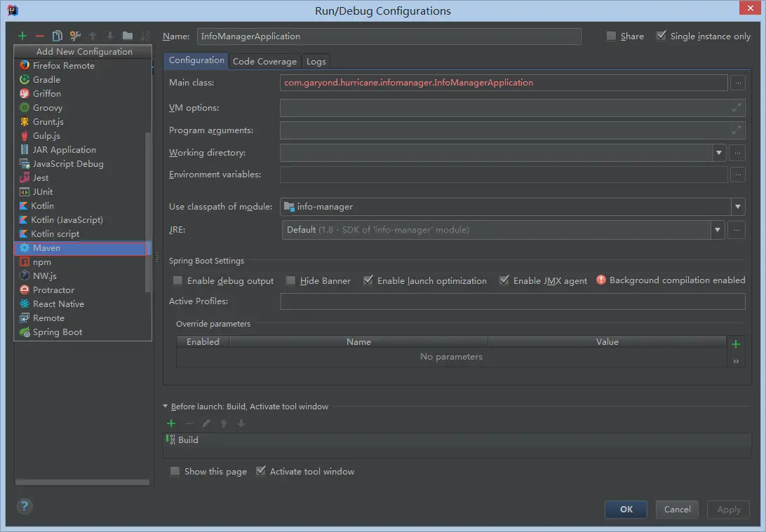Select Kotlin script configuration type
The height and width of the screenshot is (532, 766).
(80, 234)
